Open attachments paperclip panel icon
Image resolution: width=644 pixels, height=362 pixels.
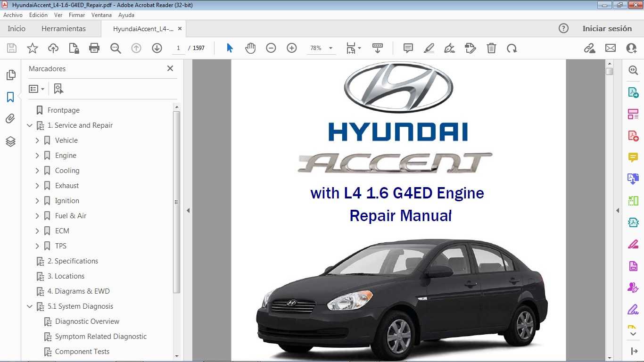(x=10, y=119)
